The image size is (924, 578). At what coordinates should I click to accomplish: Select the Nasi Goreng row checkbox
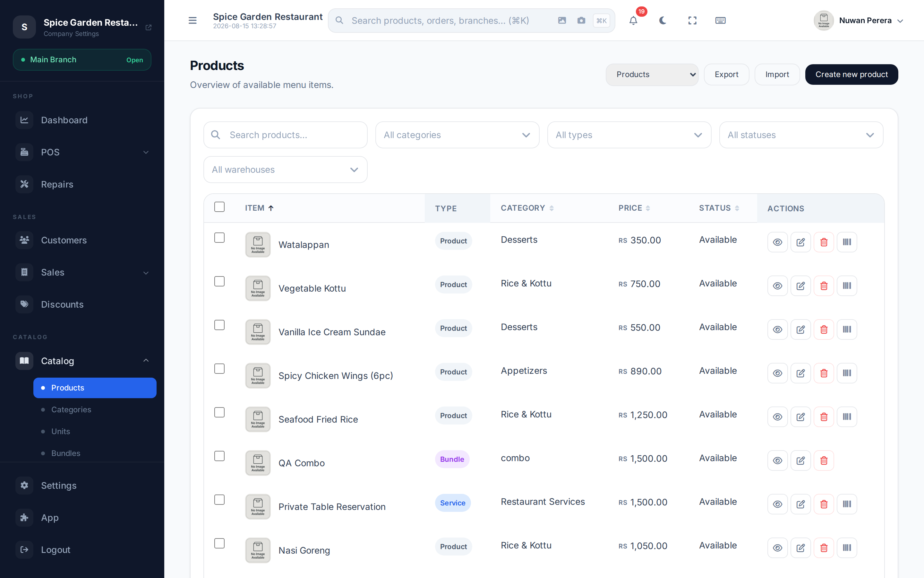coord(219,543)
